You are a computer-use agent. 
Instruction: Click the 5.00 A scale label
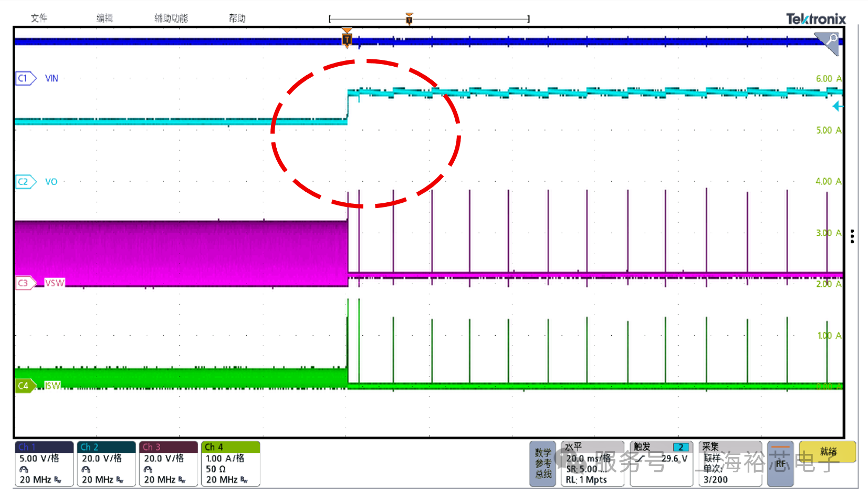tap(829, 130)
